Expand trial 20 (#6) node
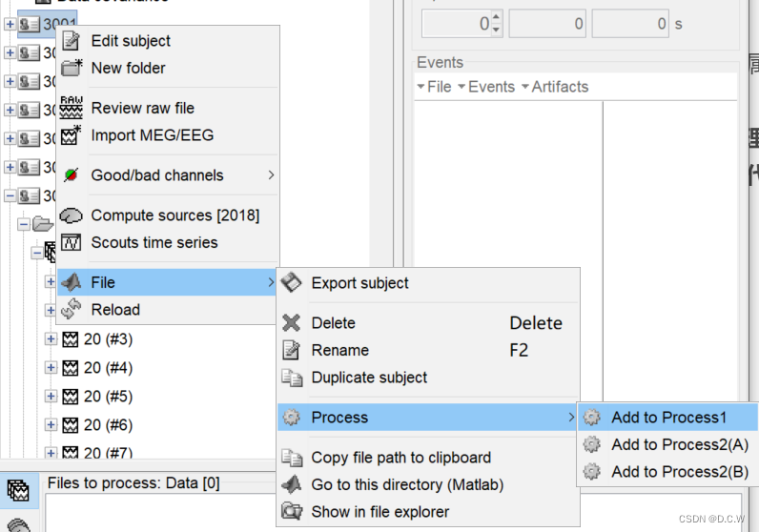759x532 pixels. (51, 424)
